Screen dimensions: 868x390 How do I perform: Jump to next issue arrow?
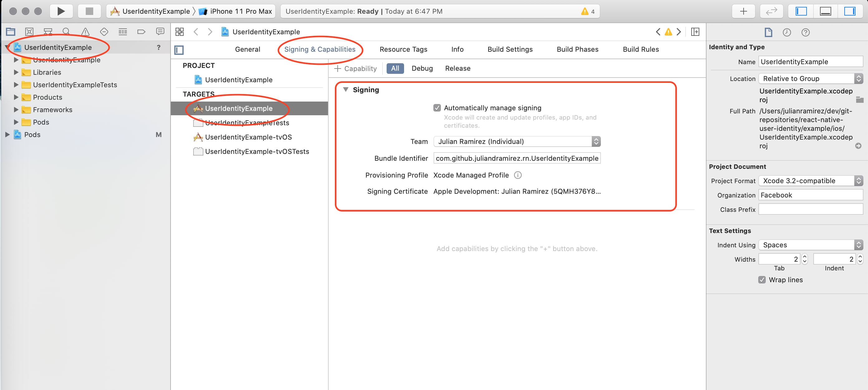point(679,32)
